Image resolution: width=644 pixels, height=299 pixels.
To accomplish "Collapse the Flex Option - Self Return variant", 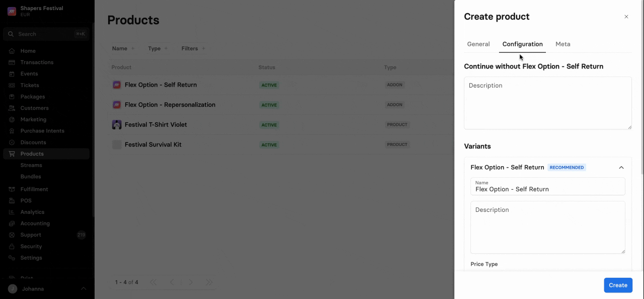I will (621, 168).
